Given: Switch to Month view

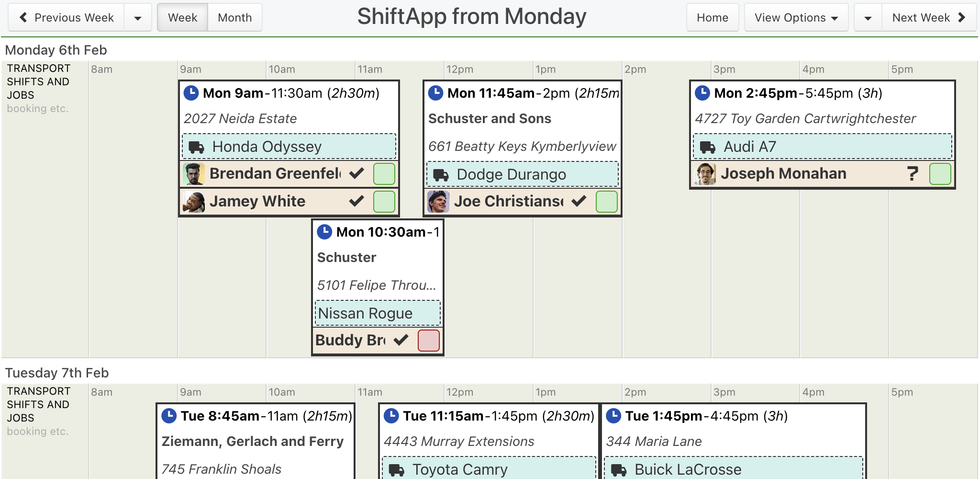Looking at the screenshot, I should point(235,18).
